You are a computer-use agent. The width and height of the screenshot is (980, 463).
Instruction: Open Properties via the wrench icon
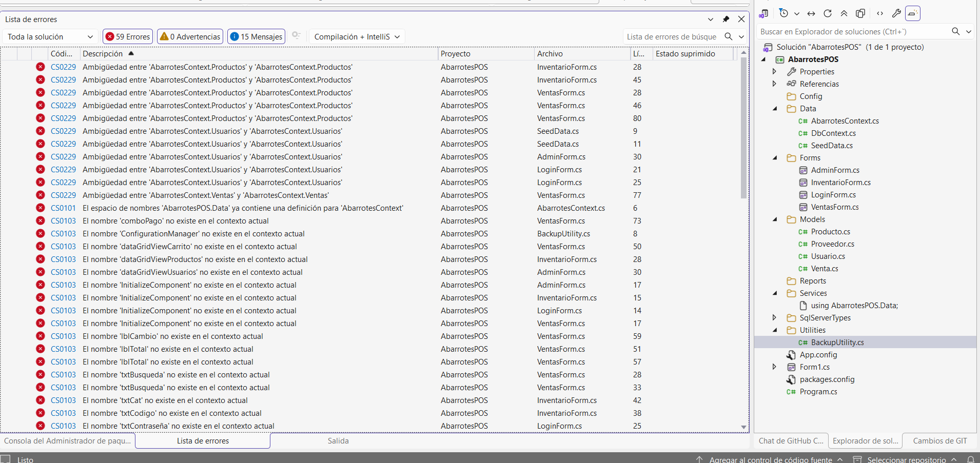coord(896,14)
